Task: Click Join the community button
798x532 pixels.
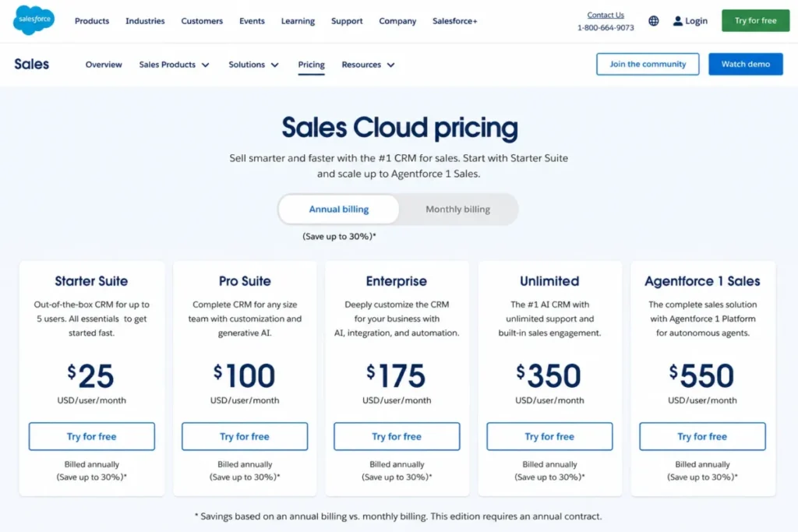Action: pyautogui.click(x=648, y=64)
